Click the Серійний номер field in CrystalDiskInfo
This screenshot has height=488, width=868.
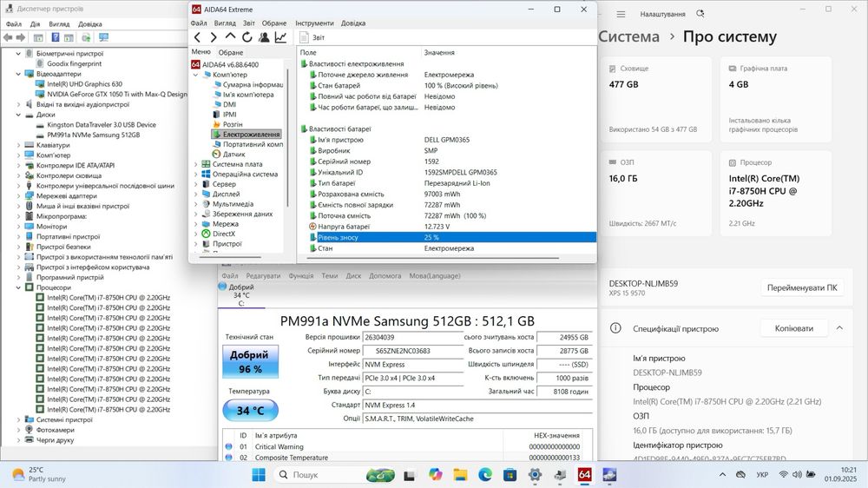(x=412, y=351)
